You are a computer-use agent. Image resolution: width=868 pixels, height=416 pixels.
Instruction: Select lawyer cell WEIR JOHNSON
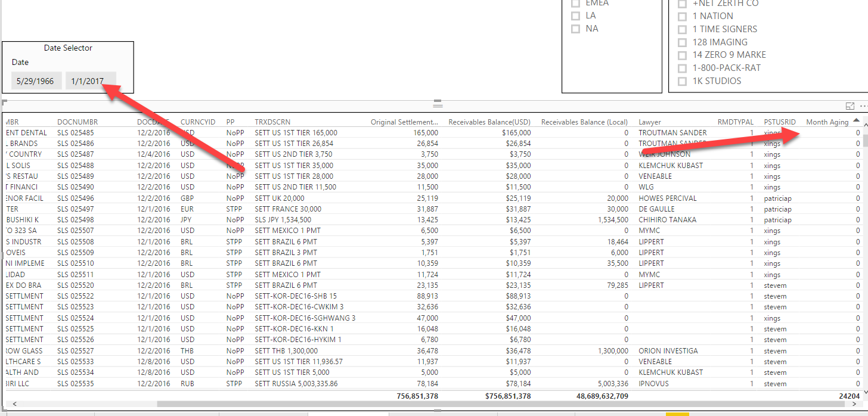(665, 154)
